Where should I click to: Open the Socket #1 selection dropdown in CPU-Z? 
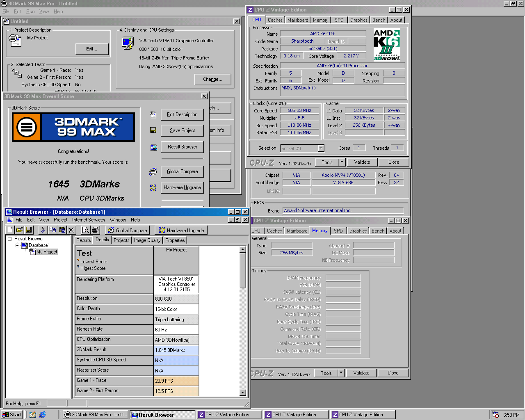pos(321,148)
